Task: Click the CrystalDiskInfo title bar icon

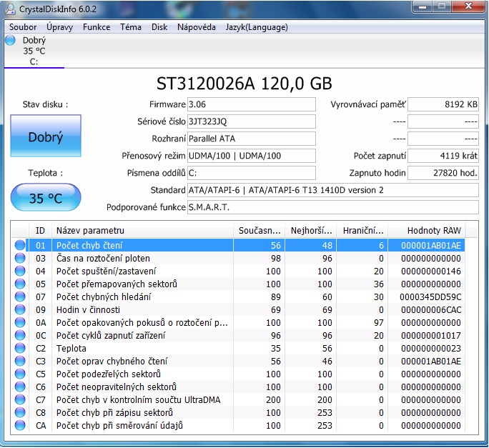Action: pos(10,9)
